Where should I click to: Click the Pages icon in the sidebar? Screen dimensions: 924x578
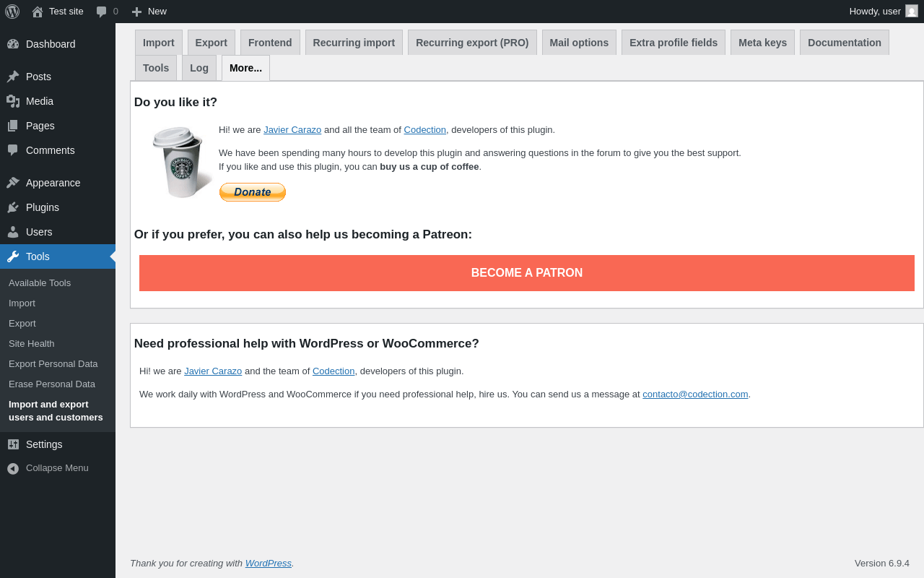click(13, 126)
